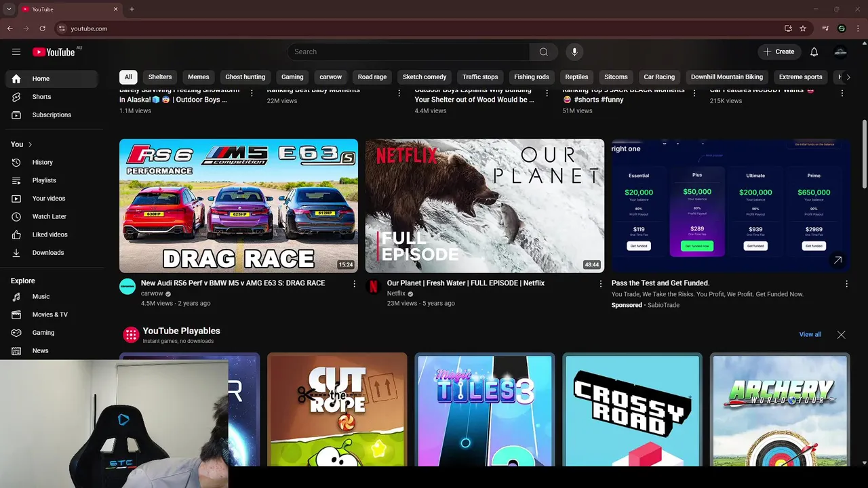The height and width of the screenshot is (488, 868).
Task: Open Liked videos in the sidebar
Action: (53, 235)
